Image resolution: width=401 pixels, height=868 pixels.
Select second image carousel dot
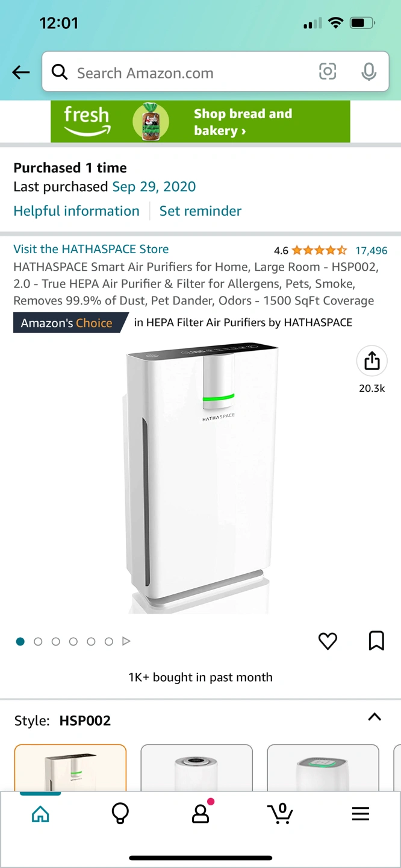38,641
